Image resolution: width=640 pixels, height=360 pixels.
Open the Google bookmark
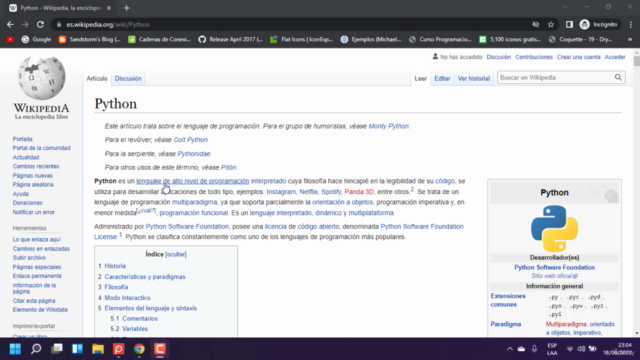click(36, 39)
